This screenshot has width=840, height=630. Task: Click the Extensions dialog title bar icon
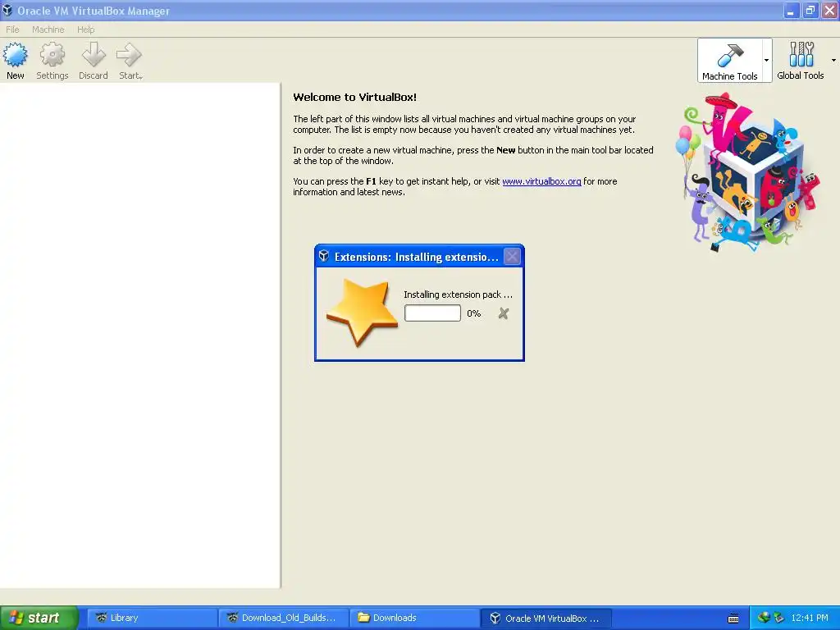click(x=323, y=256)
